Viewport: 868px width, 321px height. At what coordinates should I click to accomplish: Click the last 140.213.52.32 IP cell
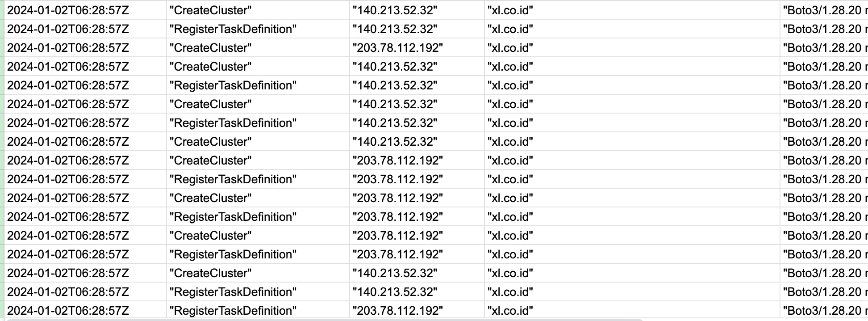395,292
